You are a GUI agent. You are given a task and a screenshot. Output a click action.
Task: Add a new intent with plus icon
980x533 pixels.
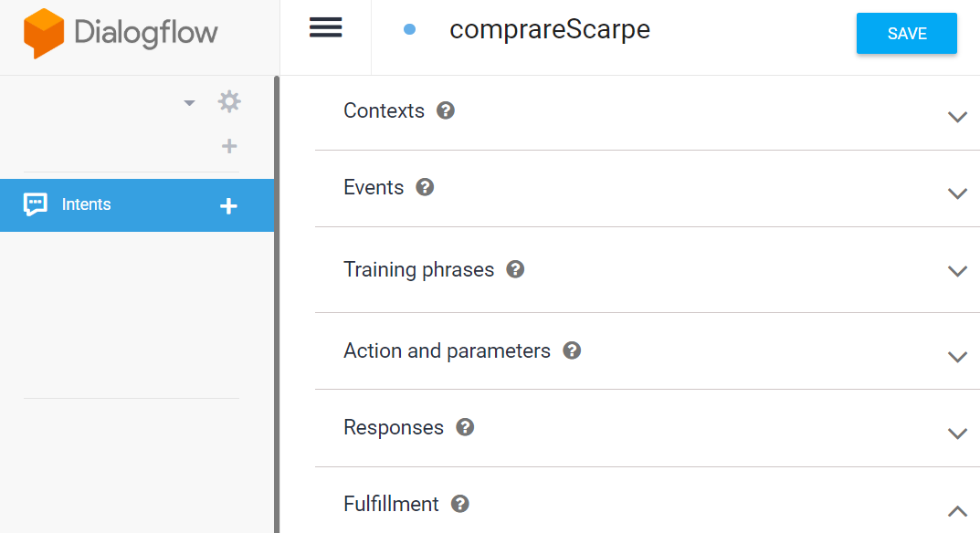tap(228, 205)
